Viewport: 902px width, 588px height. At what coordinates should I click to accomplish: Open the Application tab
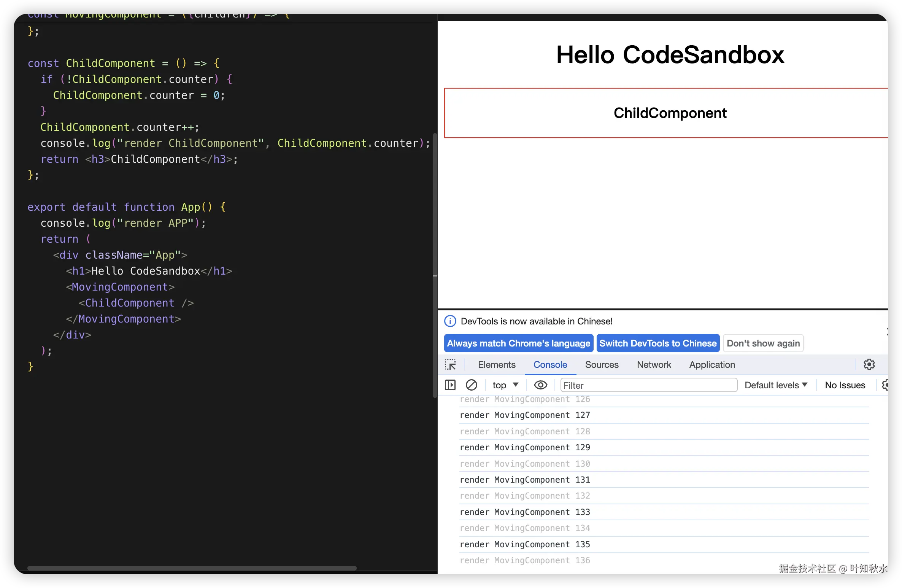(712, 364)
